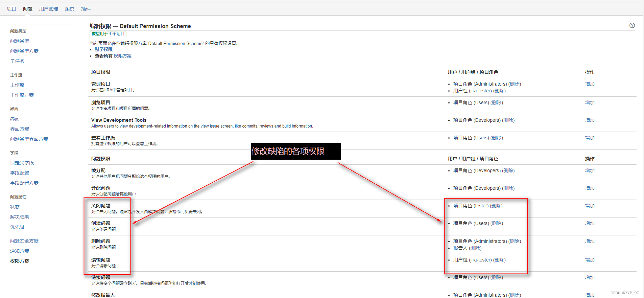The height and width of the screenshot is (298, 644).
Task: Click 增加 for 关闭问题 permission
Action: [x=590, y=206]
